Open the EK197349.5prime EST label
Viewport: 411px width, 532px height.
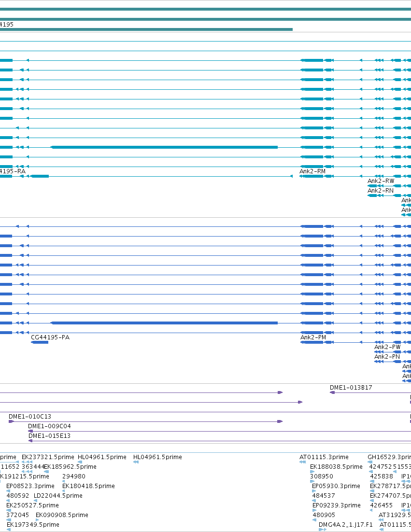pos(33,525)
